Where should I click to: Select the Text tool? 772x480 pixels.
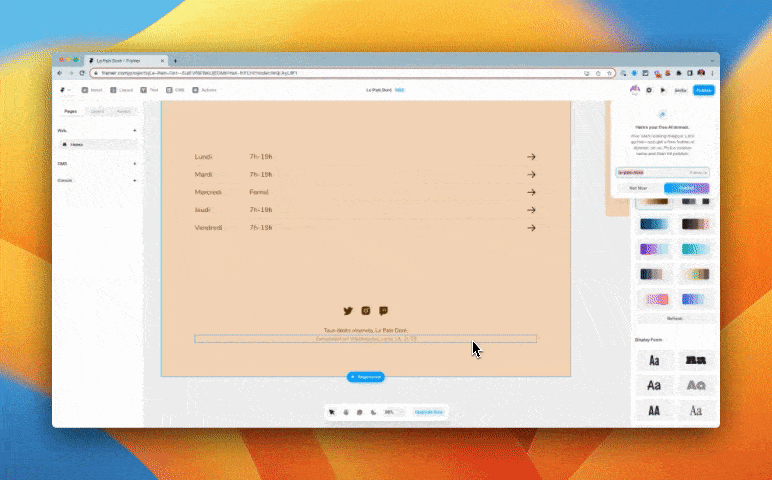pos(147,90)
